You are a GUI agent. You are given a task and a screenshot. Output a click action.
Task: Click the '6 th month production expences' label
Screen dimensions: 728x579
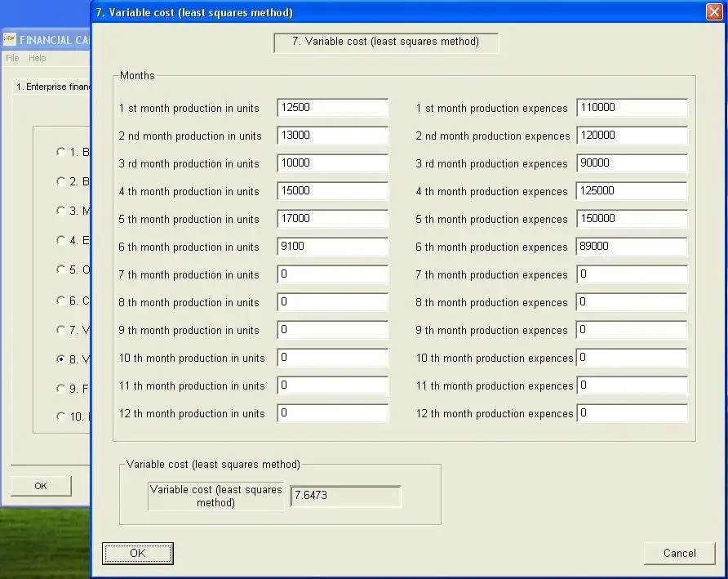(x=491, y=247)
